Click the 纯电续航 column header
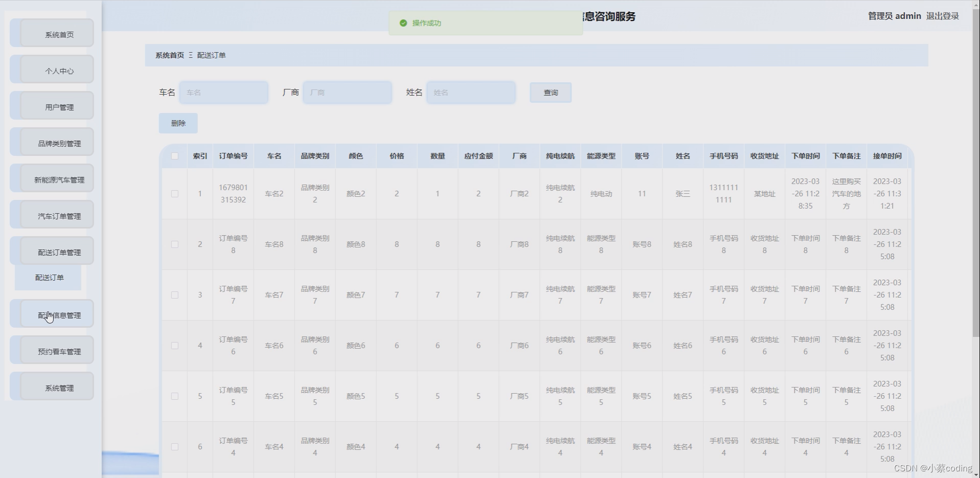Viewport: 980px width, 478px height. pos(560,156)
